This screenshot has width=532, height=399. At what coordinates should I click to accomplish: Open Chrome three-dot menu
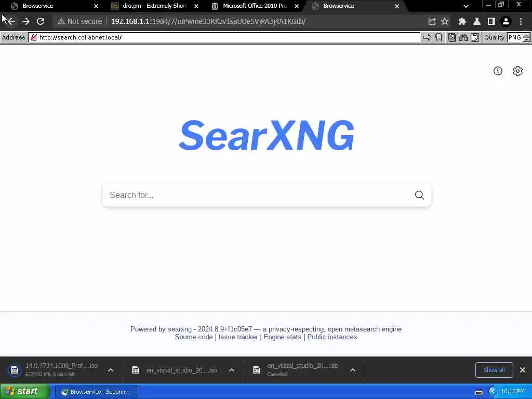coord(521,21)
